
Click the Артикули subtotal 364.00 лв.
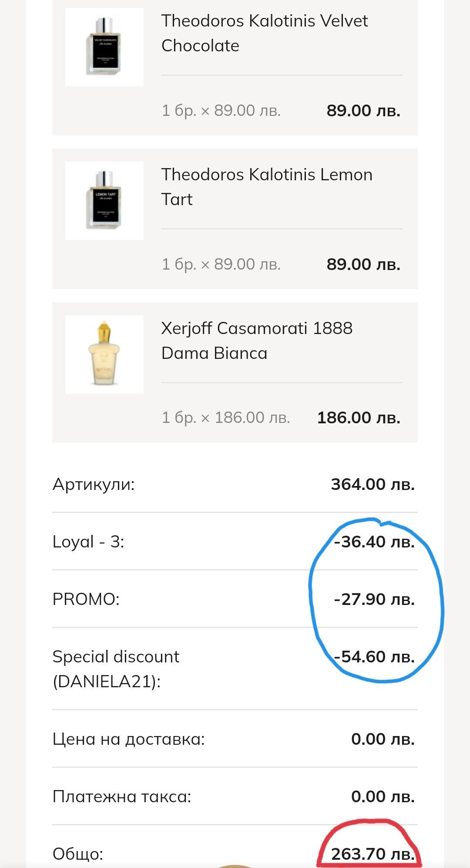[373, 484]
